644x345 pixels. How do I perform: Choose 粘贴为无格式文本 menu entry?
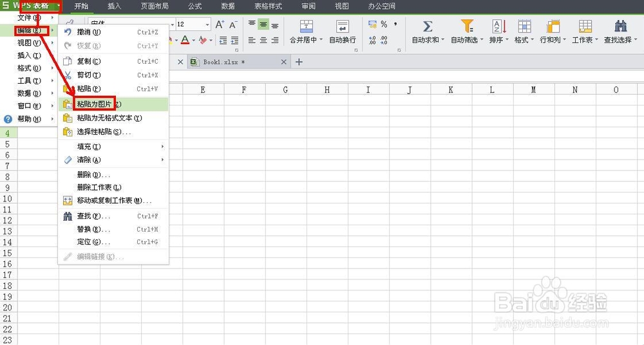click(x=113, y=118)
